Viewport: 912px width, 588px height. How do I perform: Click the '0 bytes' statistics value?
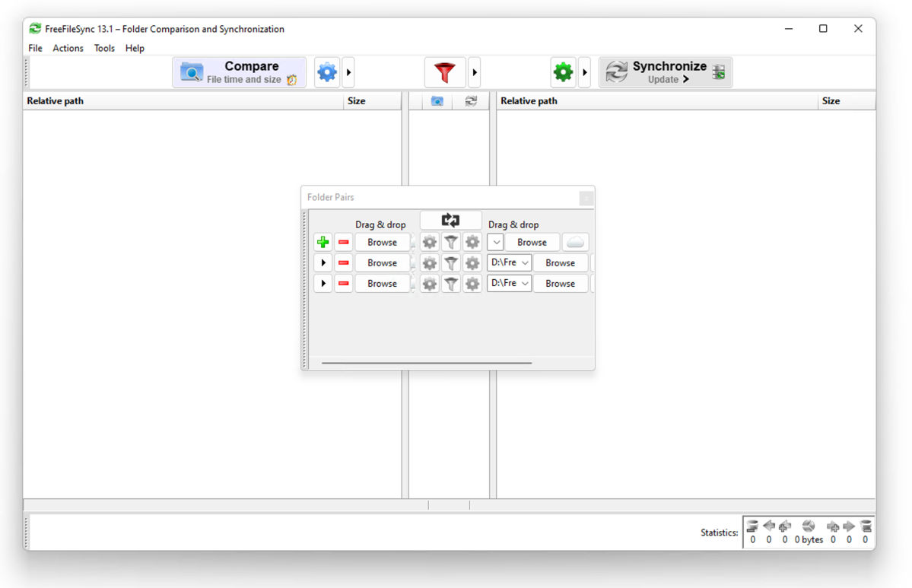809,540
